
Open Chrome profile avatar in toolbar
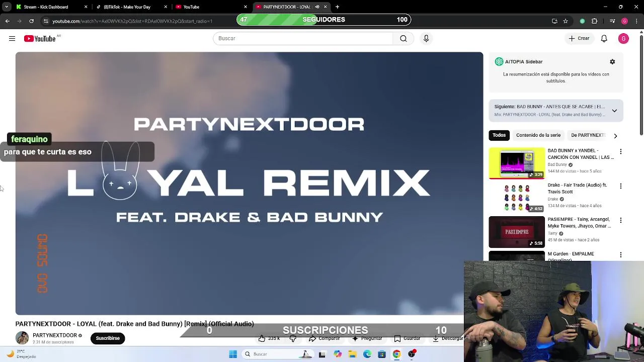point(624,21)
